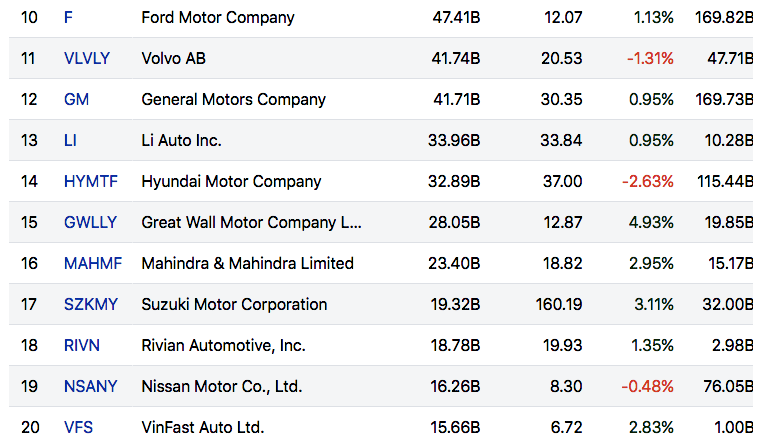Click the MAHMF ticker symbol
Viewport: 769px width, 445px height.
(x=89, y=263)
